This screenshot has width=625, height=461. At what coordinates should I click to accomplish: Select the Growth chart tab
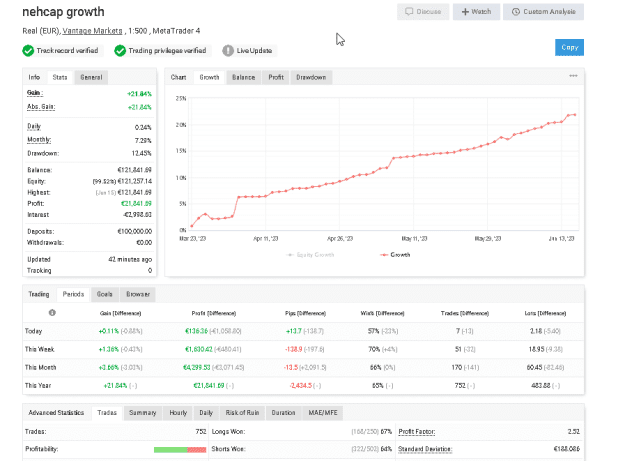(209, 77)
